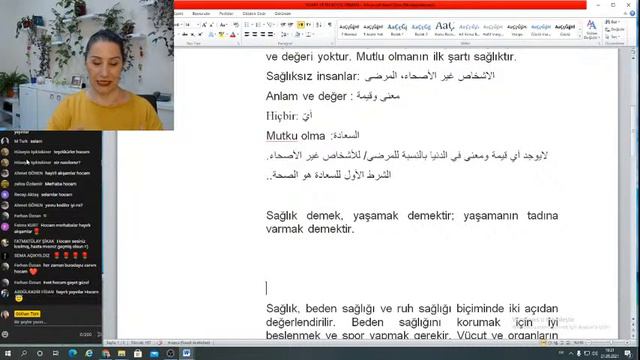Apply paragraph shading fill color
The width and height of the screenshot is (640, 360).
(x=298, y=34)
